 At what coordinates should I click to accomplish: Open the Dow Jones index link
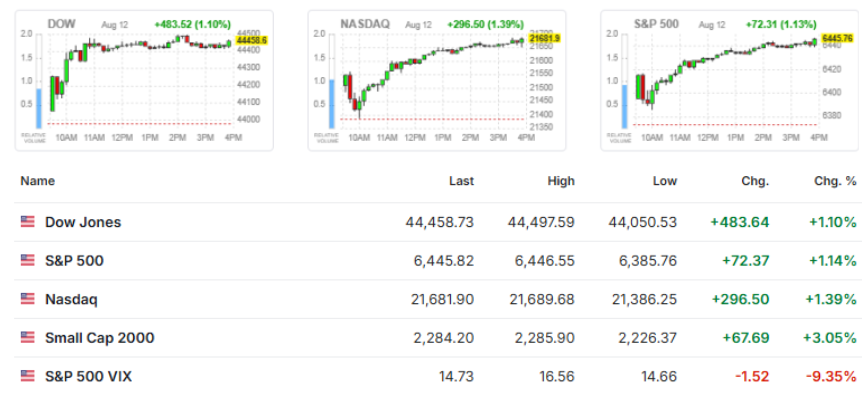click(x=83, y=222)
